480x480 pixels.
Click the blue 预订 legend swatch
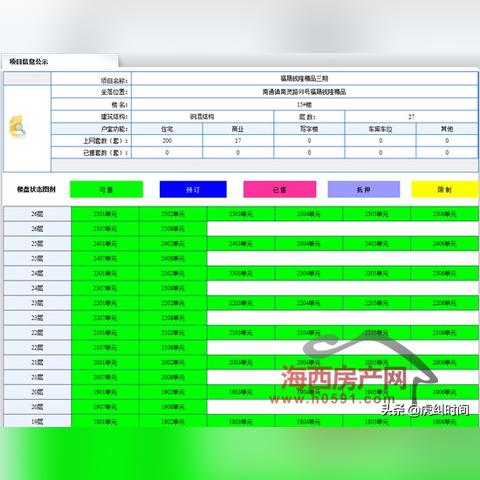pyautogui.click(x=193, y=189)
